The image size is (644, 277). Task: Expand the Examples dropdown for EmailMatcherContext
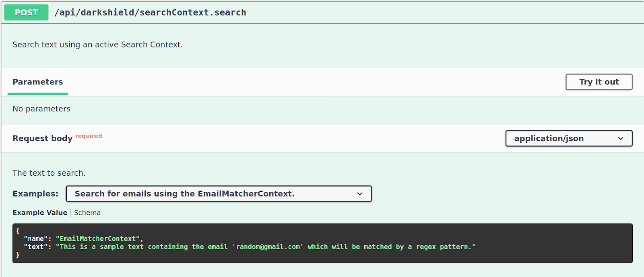point(219,194)
